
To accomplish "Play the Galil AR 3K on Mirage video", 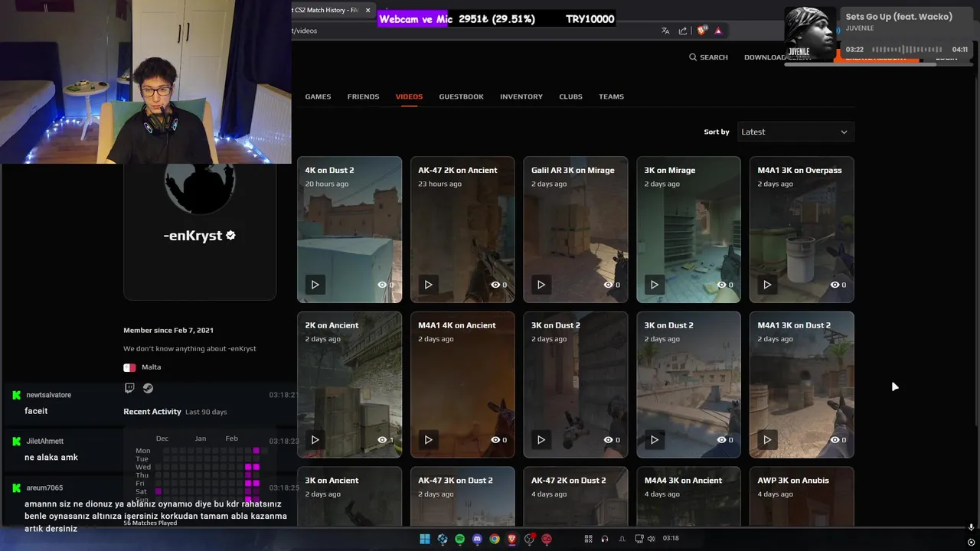I will tap(541, 285).
